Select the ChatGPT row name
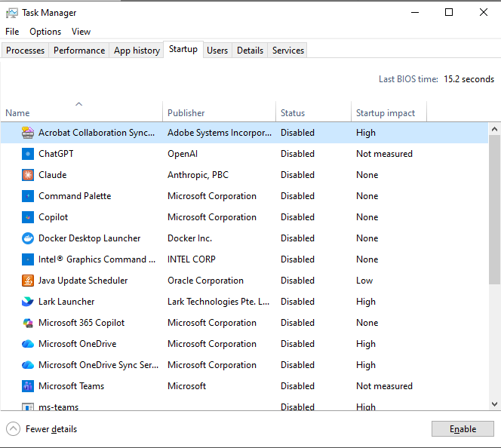The image size is (501, 448). click(56, 154)
